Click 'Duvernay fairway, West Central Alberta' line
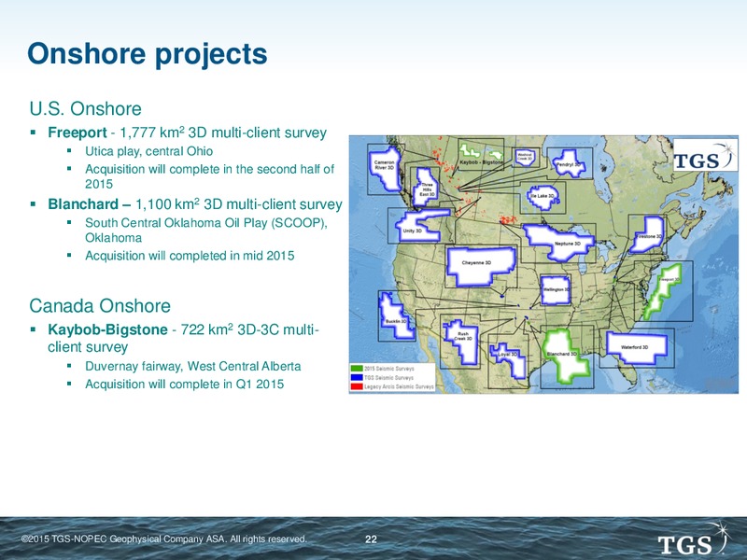747x560 pixels. tap(193, 366)
